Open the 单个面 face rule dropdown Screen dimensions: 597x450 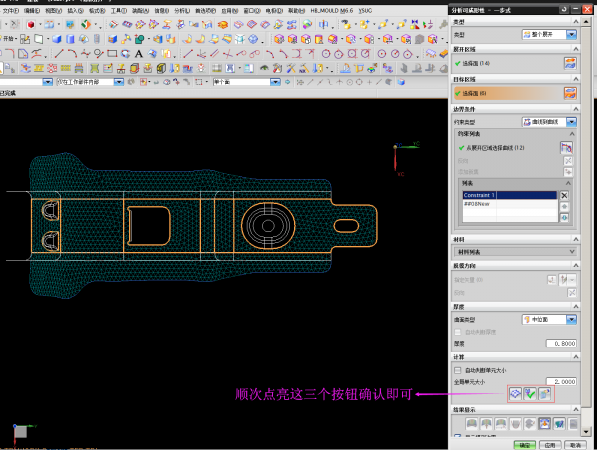point(275,82)
